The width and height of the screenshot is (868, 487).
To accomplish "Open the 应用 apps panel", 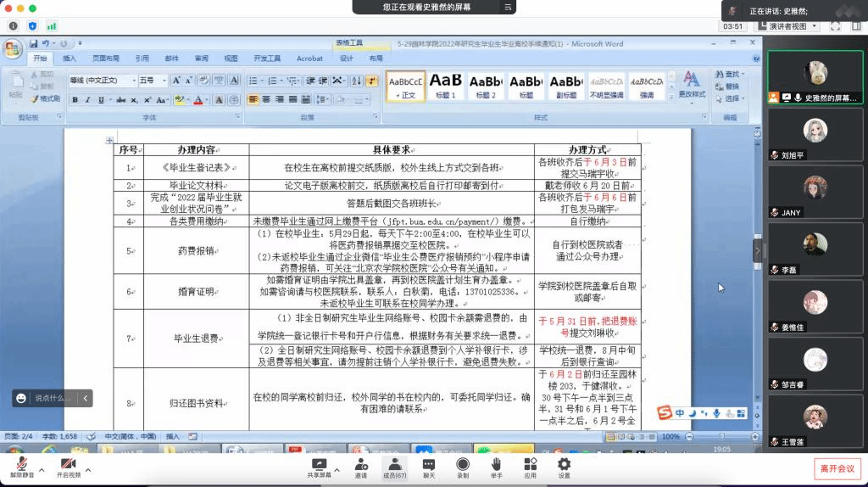I will (530, 464).
